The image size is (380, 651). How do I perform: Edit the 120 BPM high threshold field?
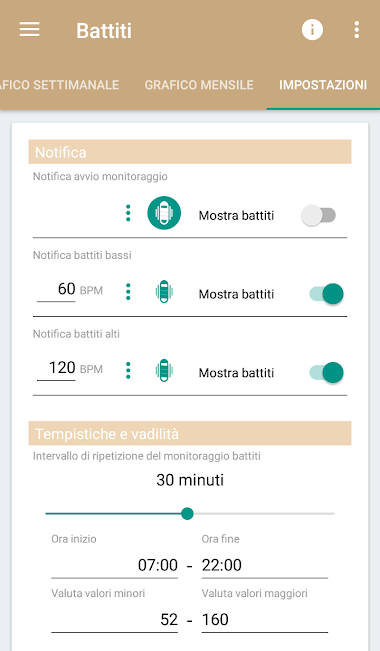pyautogui.click(x=56, y=368)
